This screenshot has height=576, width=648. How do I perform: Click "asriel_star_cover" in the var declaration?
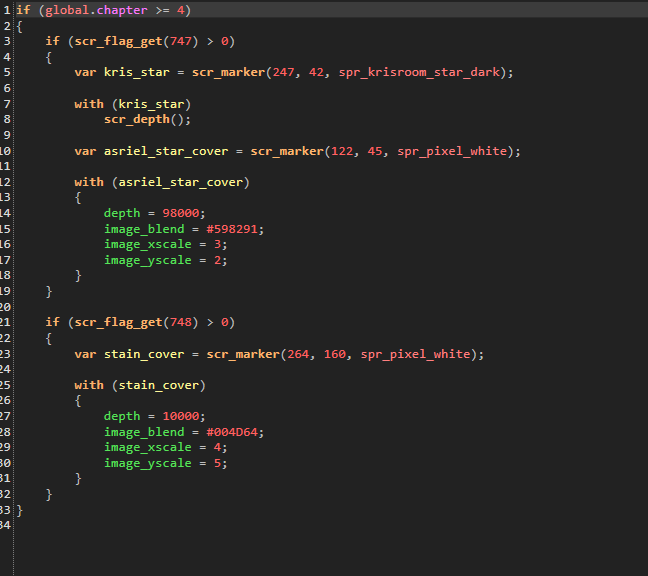tap(166, 151)
